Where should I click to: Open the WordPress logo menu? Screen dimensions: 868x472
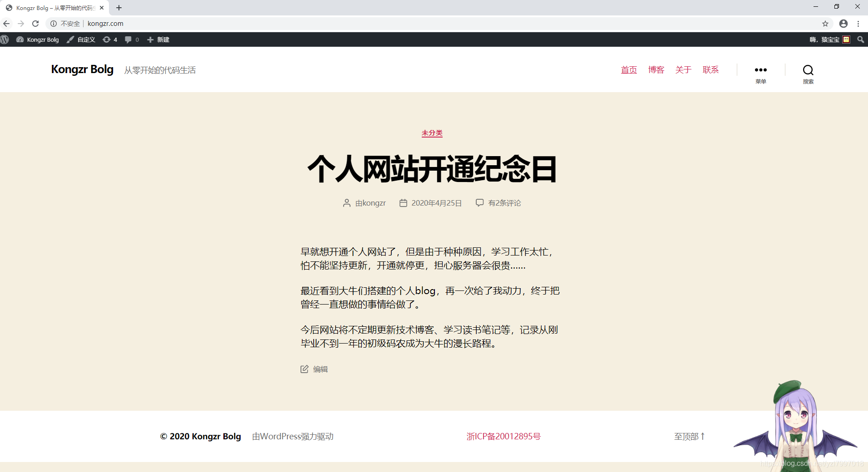click(x=6, y=39)
